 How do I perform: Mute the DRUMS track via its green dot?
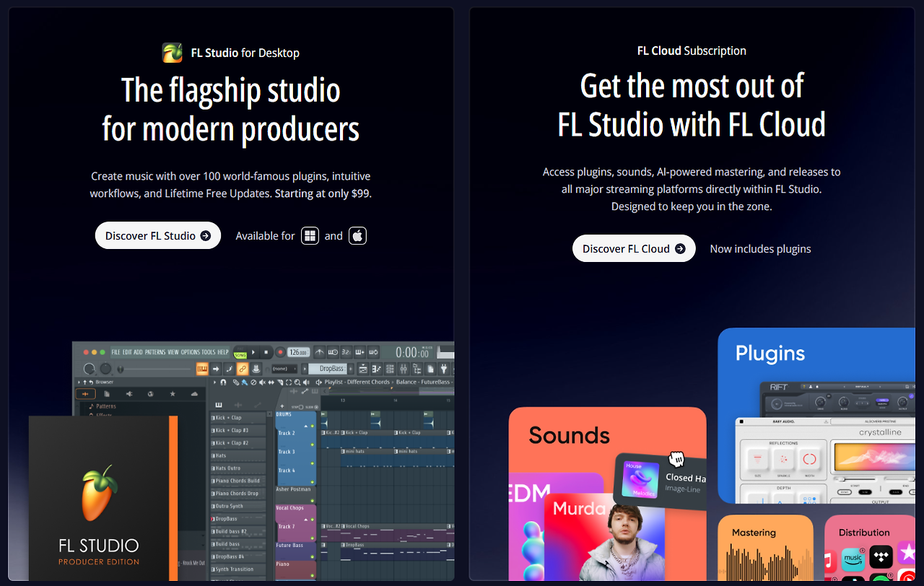pyautogui.click(x=313, y=426)
